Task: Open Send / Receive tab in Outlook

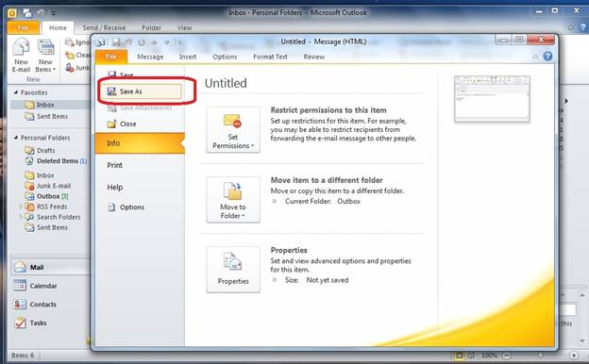Action: click(104, 27)
